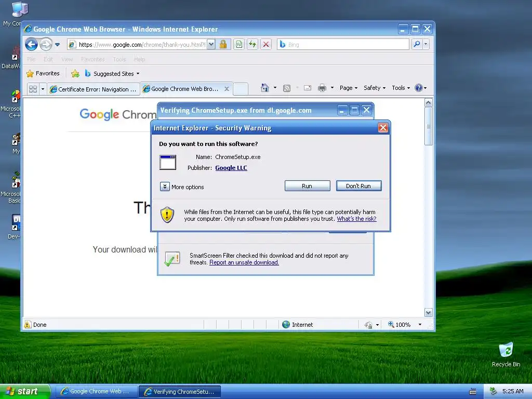Click the Windows Start button
The height and width of the screenshot is (399, 532).
pos(24,391)
